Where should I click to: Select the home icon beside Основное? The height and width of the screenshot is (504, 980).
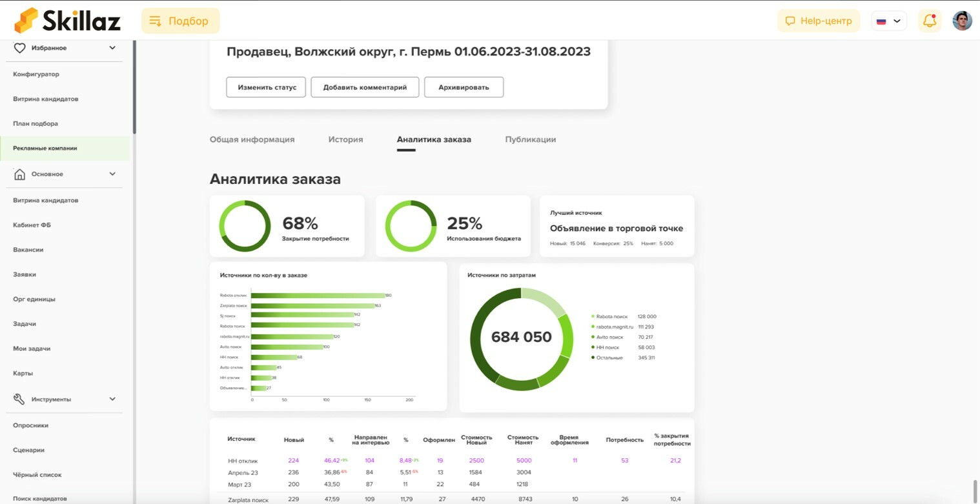coord(19,174)
